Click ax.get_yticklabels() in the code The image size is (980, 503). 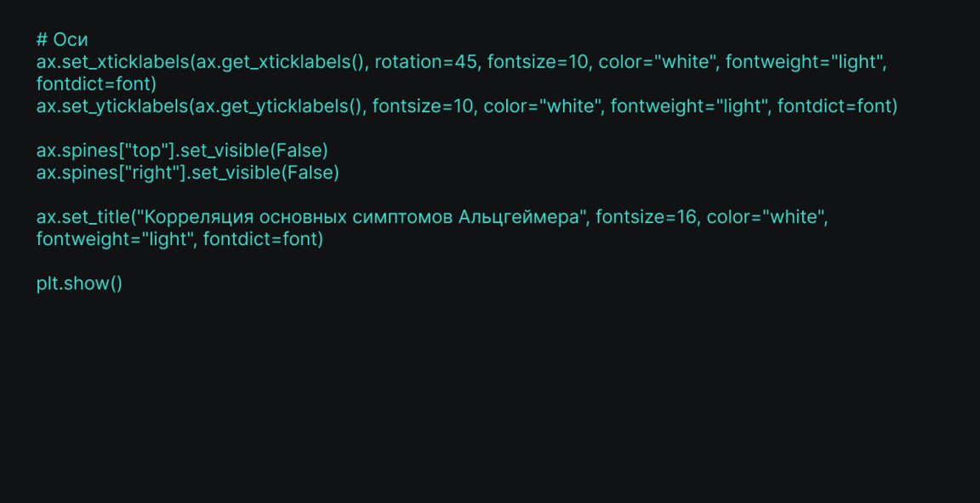(x=279, y=106)
